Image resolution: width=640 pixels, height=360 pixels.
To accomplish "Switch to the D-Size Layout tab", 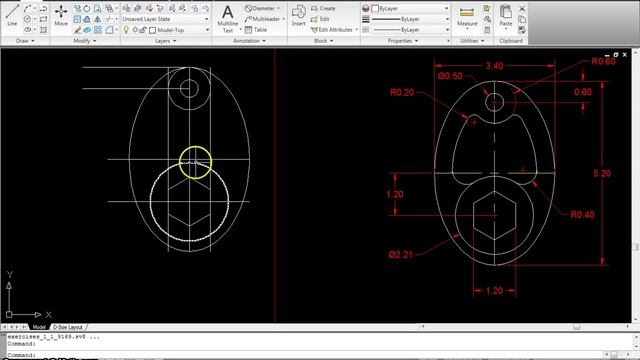I will coord(68,327).
